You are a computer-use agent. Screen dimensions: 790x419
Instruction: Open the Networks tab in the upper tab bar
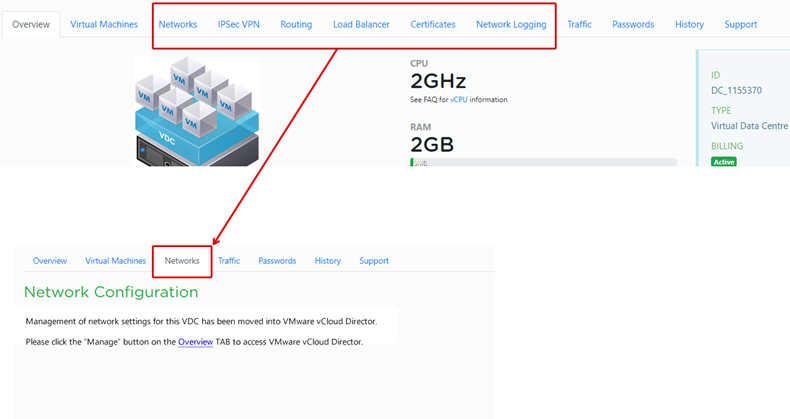[x=178, y=24]
